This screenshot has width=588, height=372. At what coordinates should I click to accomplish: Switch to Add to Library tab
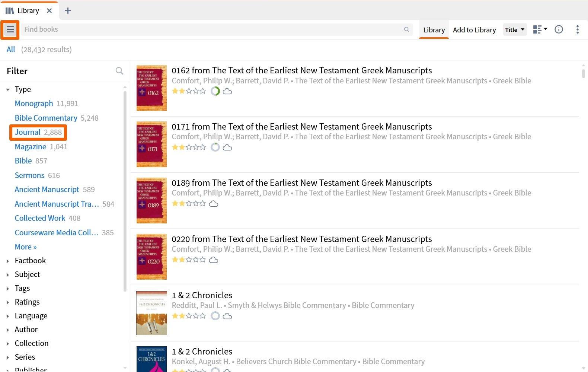coord(474,30)
